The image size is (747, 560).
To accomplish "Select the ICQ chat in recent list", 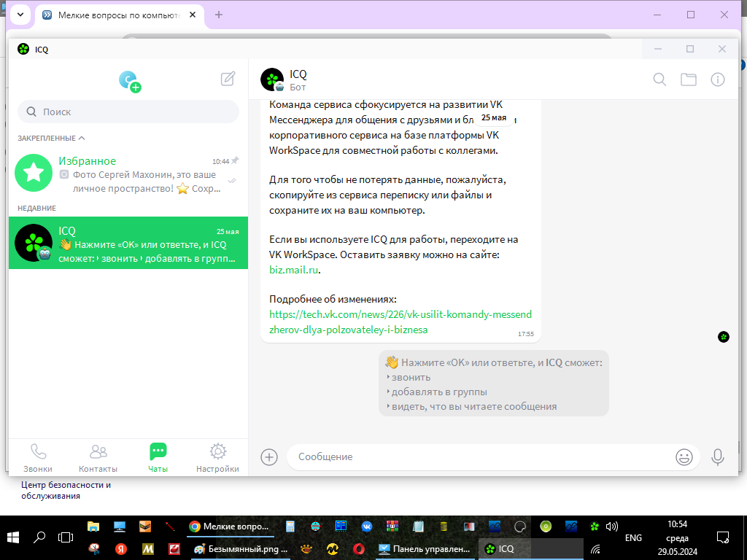I will click(x=128, y=243).
